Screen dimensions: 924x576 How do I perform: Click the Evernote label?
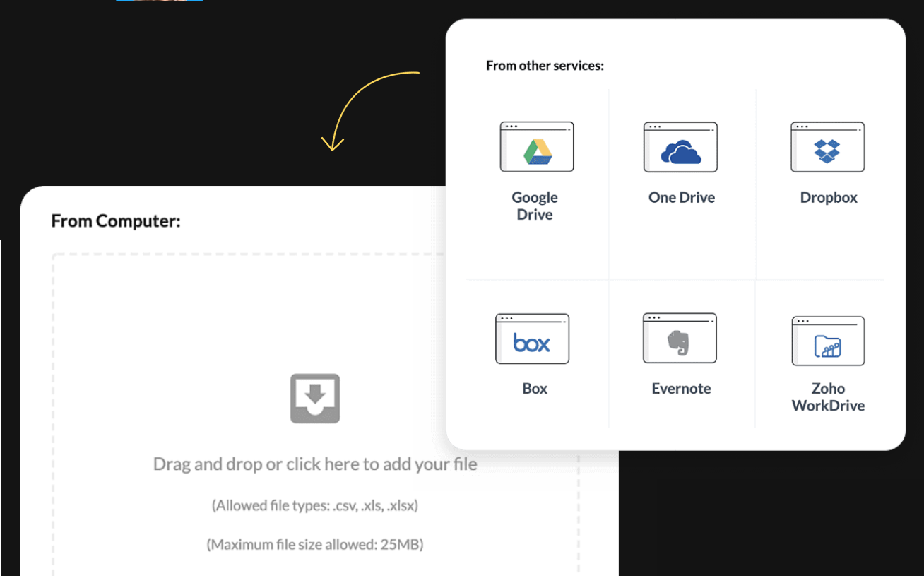coord(681,389)
